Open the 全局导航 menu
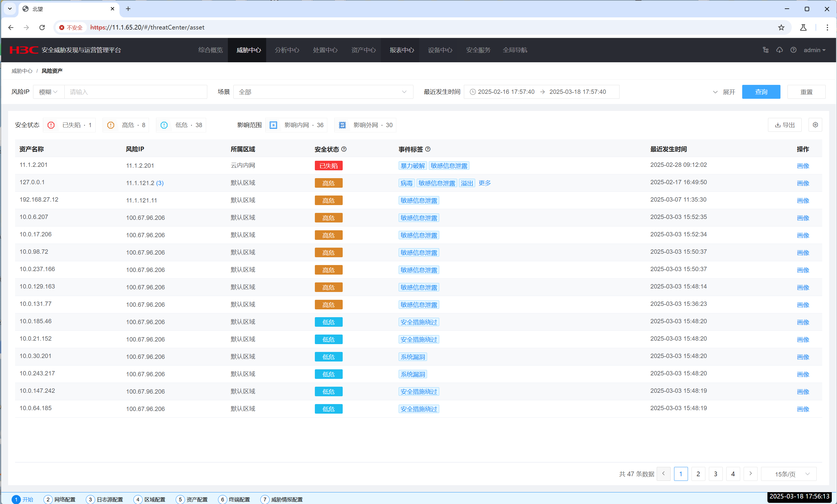Viewport: 837px width, 504px height. 515,50
